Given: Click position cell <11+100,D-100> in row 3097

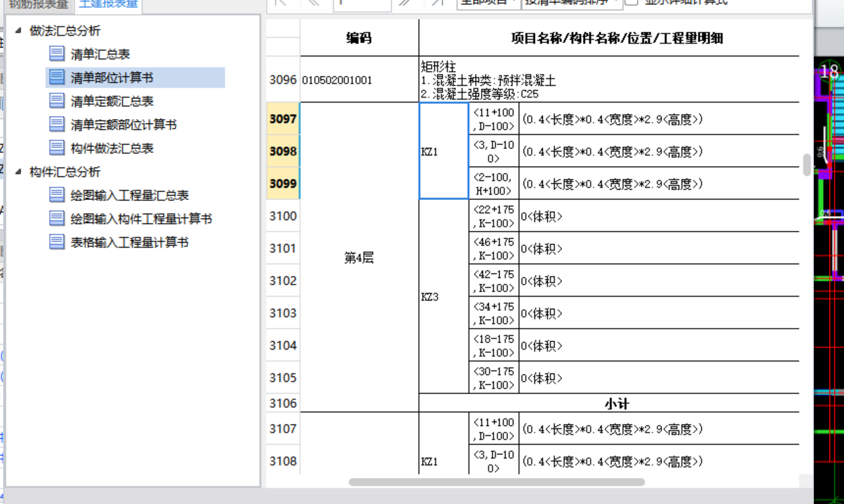Looking at the screenshot, I should coord(494,119).
